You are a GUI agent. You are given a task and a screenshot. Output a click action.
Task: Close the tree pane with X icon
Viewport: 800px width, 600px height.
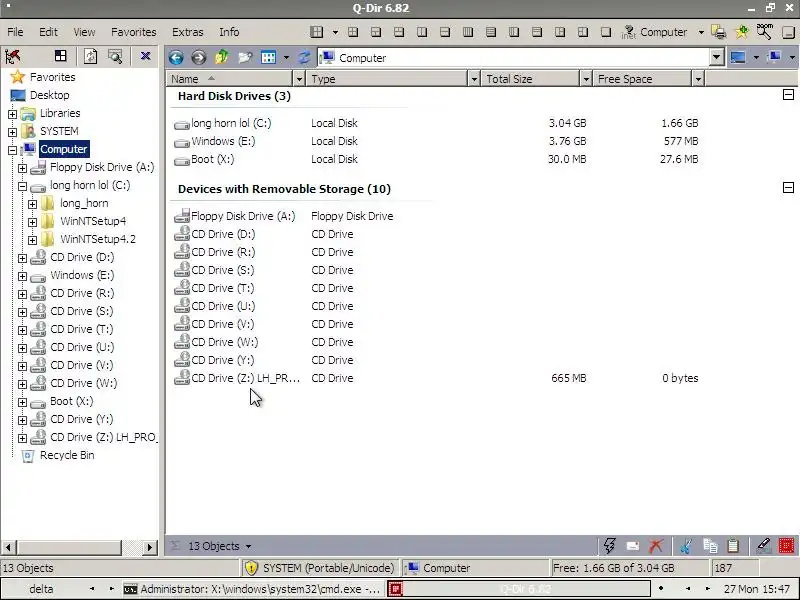(x=145, y=56)
